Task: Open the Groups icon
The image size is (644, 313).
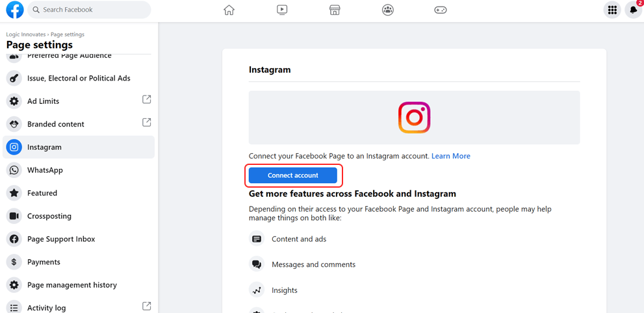Action: click(x=388, y=10)
